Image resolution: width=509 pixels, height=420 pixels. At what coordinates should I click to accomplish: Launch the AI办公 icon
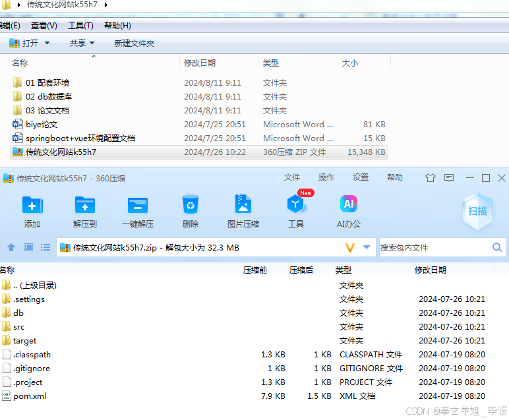tap(349, 204)
